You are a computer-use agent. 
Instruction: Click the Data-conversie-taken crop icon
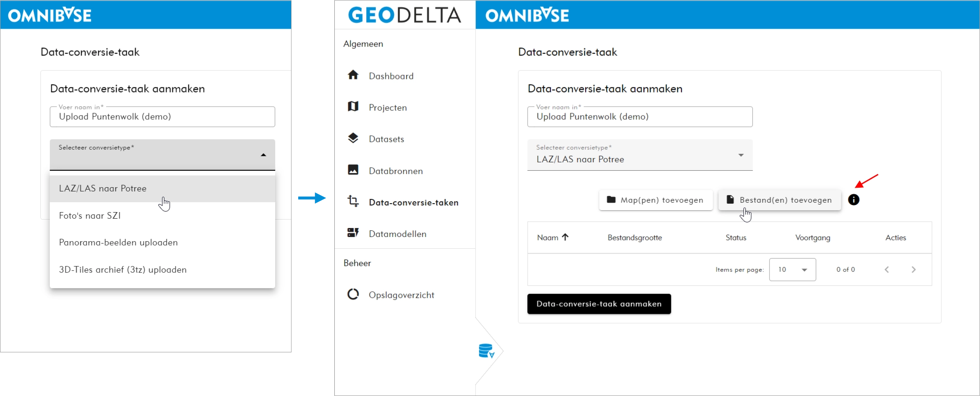pyautogui.click(x=353, y=201)
